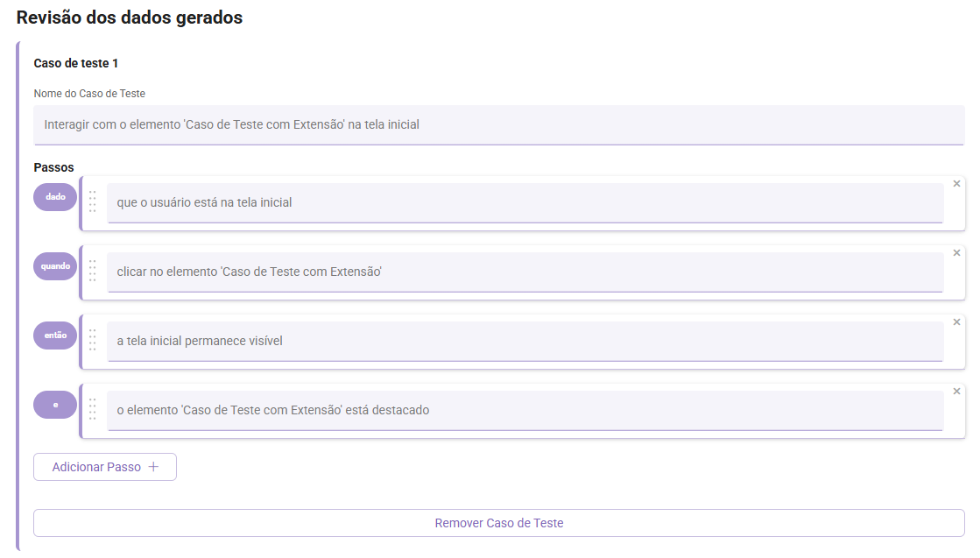Click the Remover Caso de Teste button
The image size is (980, 558).
(x=498, y=523)
